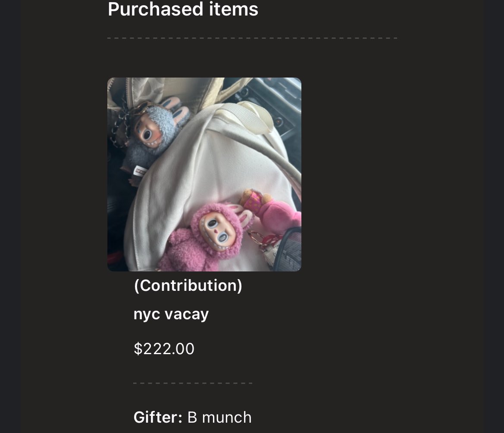
Task: Click the white tag on gray plush
Action: [141, 171]
